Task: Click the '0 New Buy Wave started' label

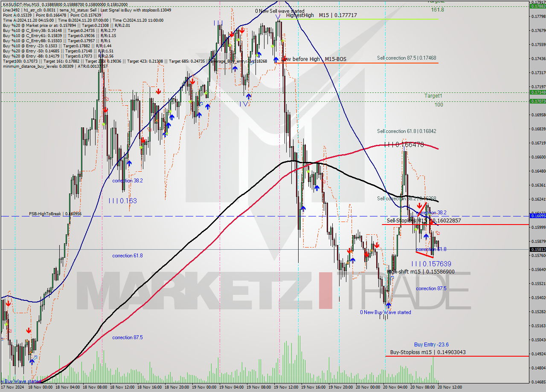Action: [386, 312]
